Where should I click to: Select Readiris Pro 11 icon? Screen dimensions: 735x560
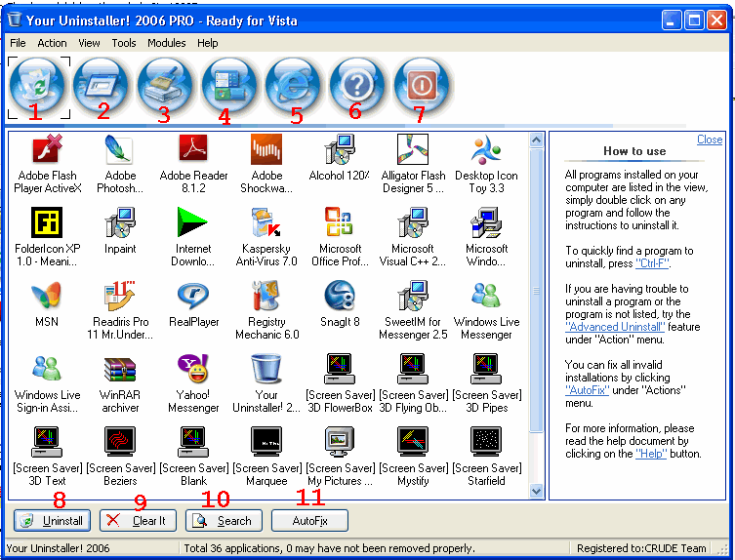(120, 296)
